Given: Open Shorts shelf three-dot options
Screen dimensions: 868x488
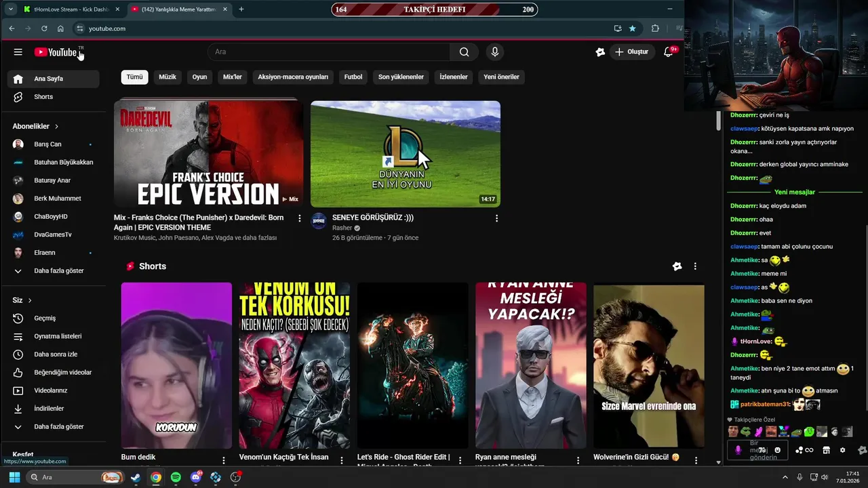Looking at the screenshot, I should [695, 266].
